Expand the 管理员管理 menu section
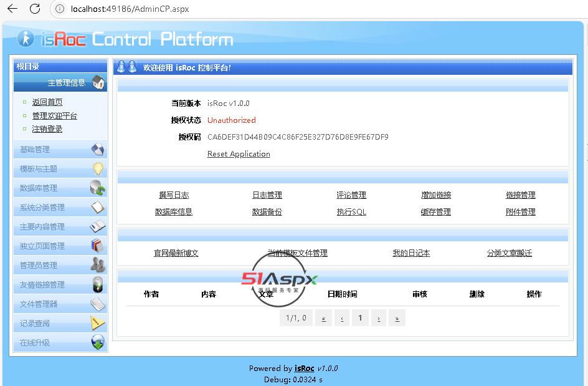 pyautogui.click(x=60, y=266)
